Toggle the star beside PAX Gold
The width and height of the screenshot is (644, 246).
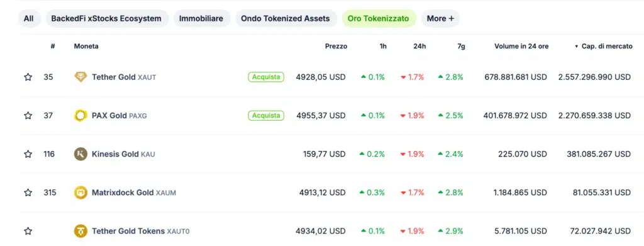28,115
